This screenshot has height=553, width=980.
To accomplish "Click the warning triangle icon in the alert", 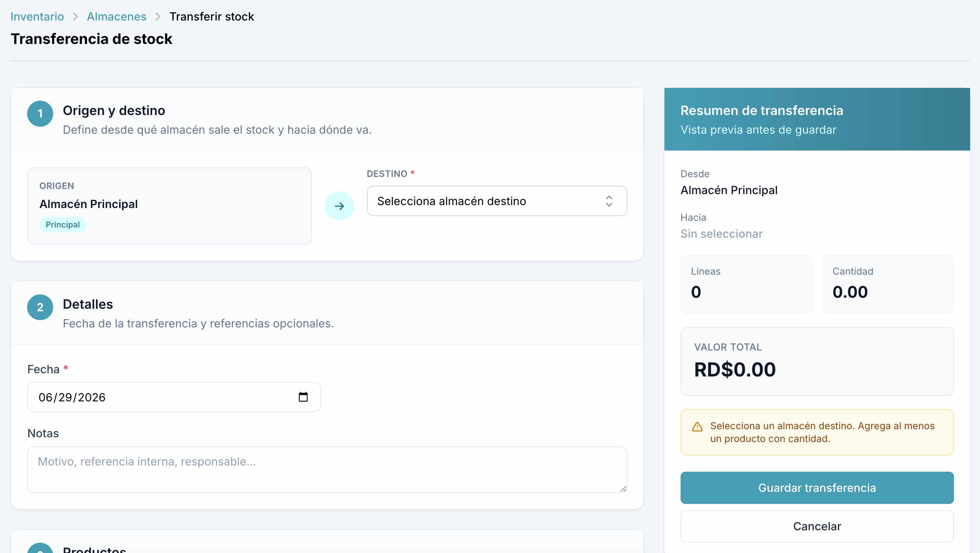I will click(697, 427).
